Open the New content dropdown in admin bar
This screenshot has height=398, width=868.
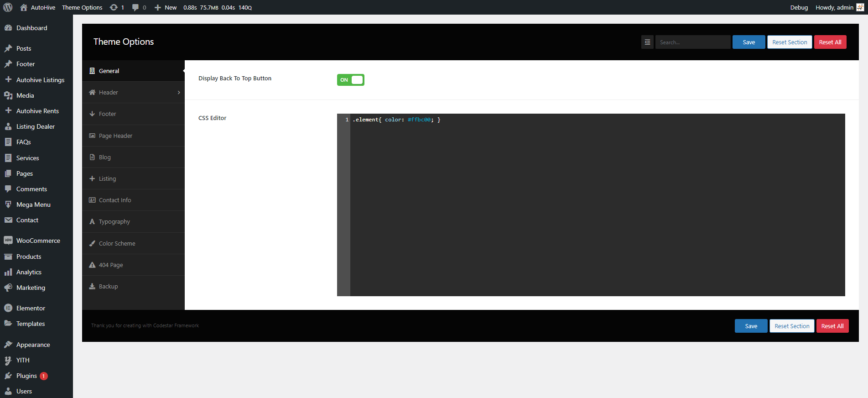tap(166, 7)
